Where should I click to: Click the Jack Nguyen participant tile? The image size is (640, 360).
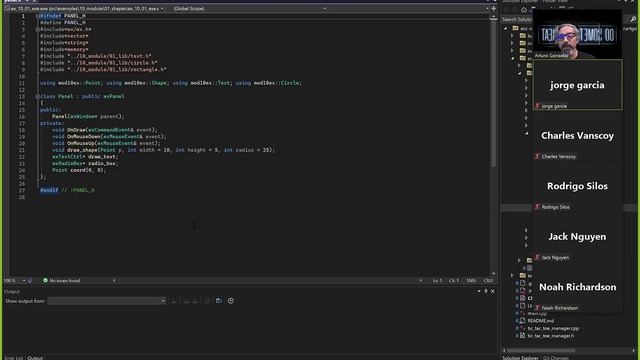click(578, 237)
